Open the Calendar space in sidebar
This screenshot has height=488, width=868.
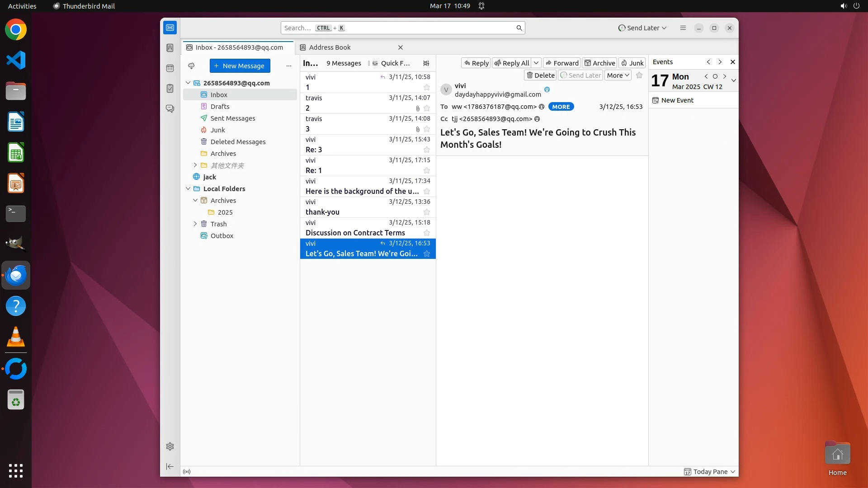point(170,68)
